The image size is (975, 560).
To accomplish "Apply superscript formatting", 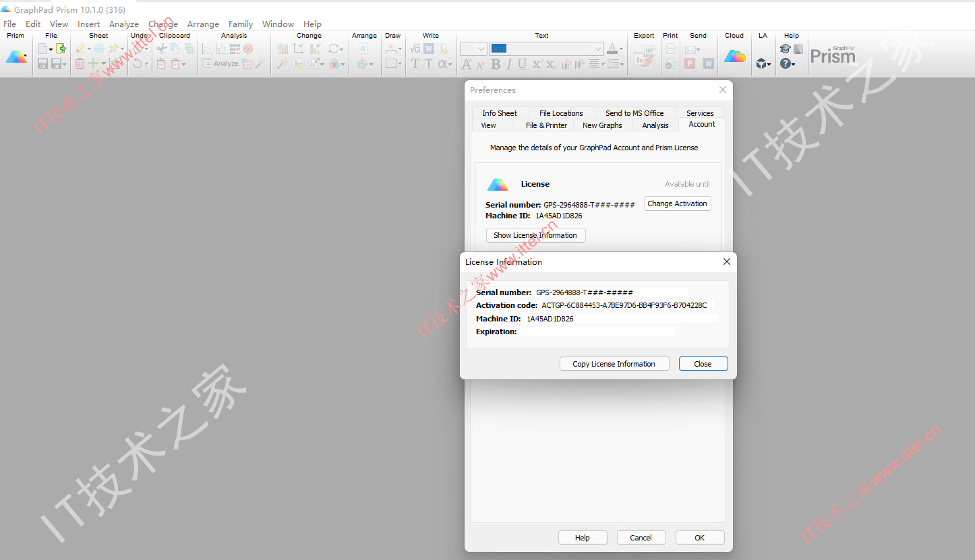I will (x=537, y=64).
